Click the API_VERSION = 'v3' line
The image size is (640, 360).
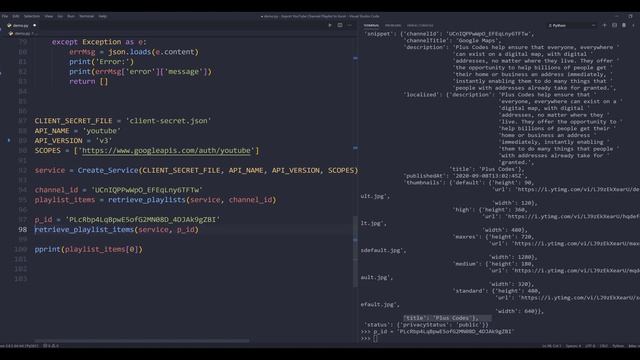click(73, 140)
